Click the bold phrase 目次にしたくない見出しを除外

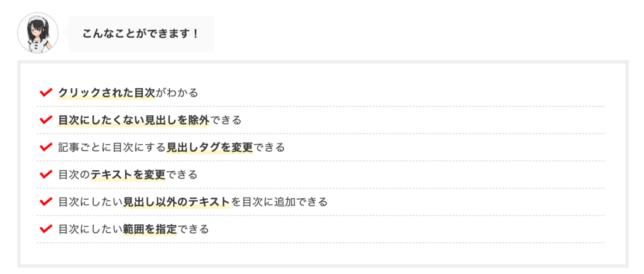133,120
